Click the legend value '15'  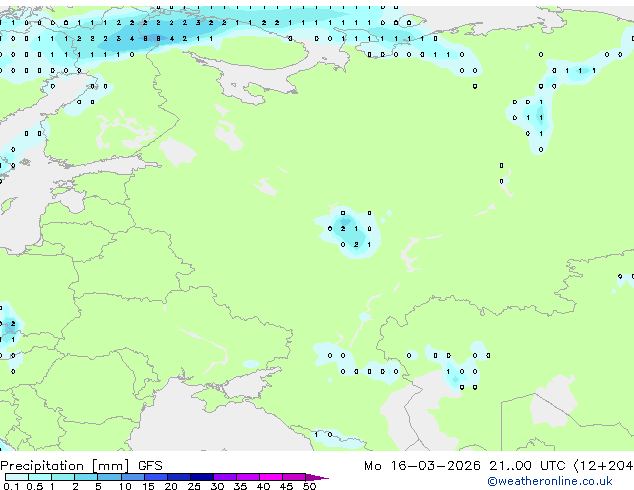[148, 486]
